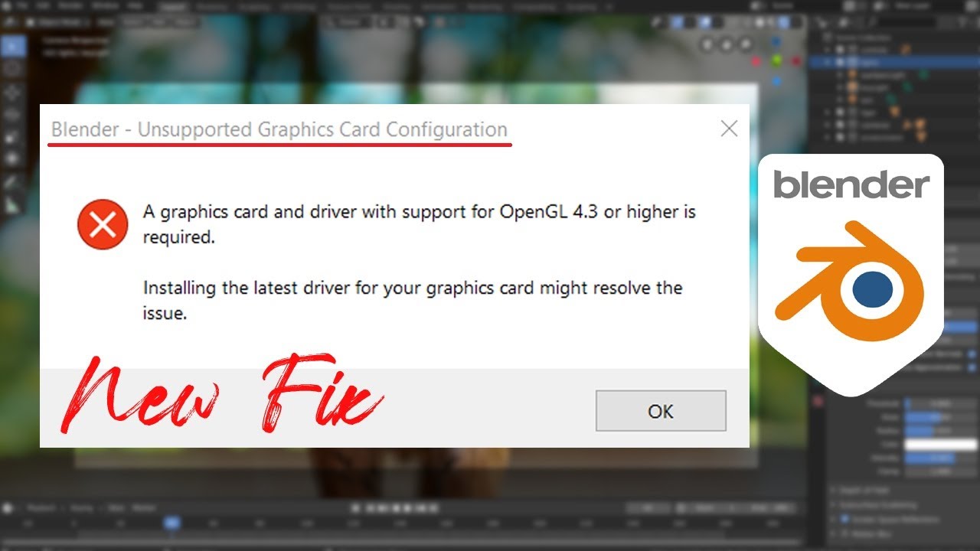Click the white color field in Blender's properties panel
Screen dimensions: 980x551
[x=941, y=445]
